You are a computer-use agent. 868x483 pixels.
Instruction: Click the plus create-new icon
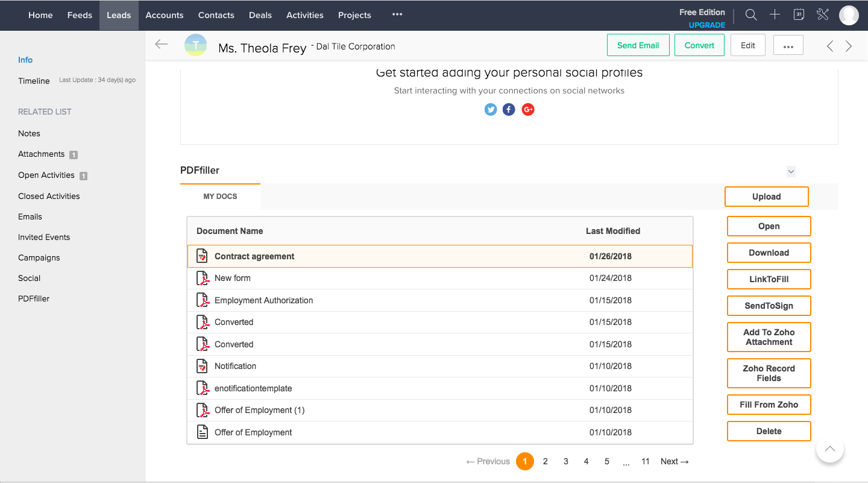click(775, 15)
